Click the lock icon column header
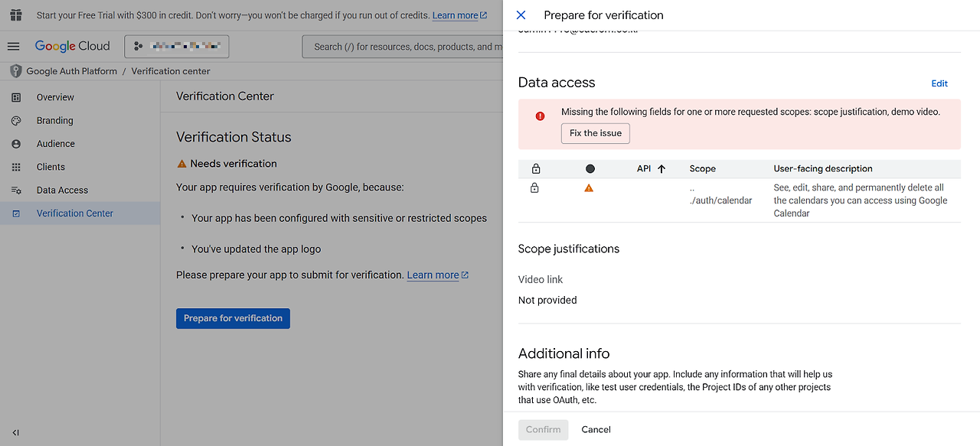Screen dimensions: 980x446 [x=536, y=169]
